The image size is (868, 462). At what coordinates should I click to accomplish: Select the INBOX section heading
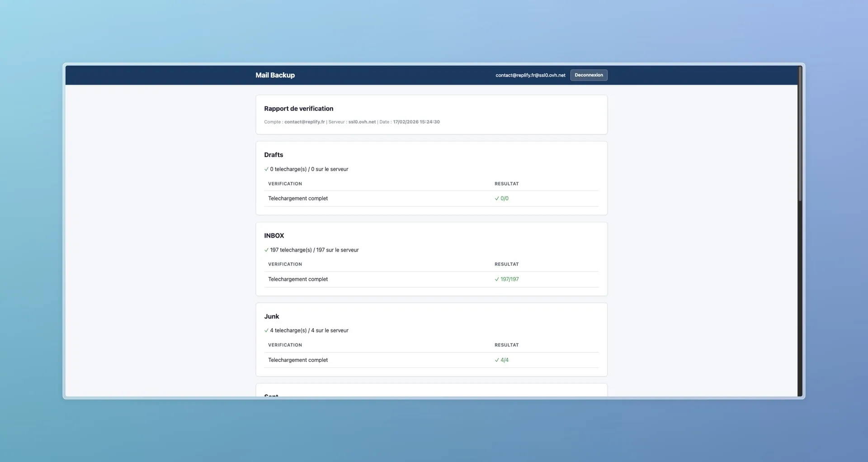[274, 236]
